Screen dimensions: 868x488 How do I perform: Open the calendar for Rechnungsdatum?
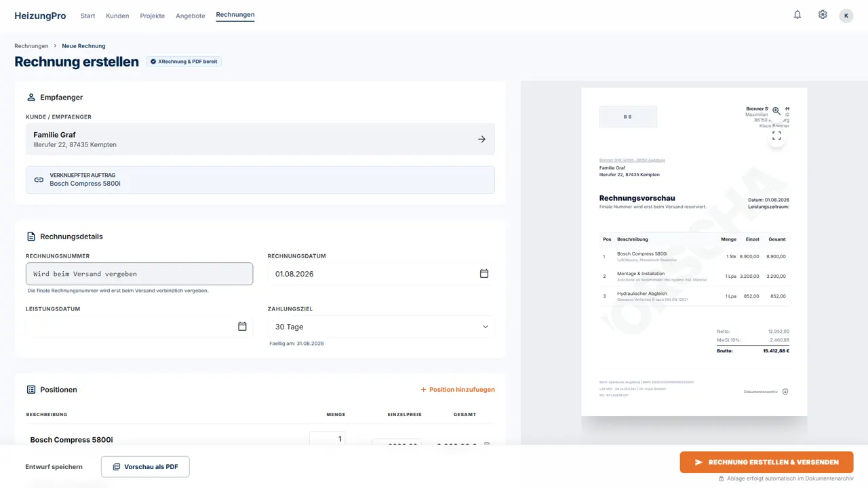(484, 273)
